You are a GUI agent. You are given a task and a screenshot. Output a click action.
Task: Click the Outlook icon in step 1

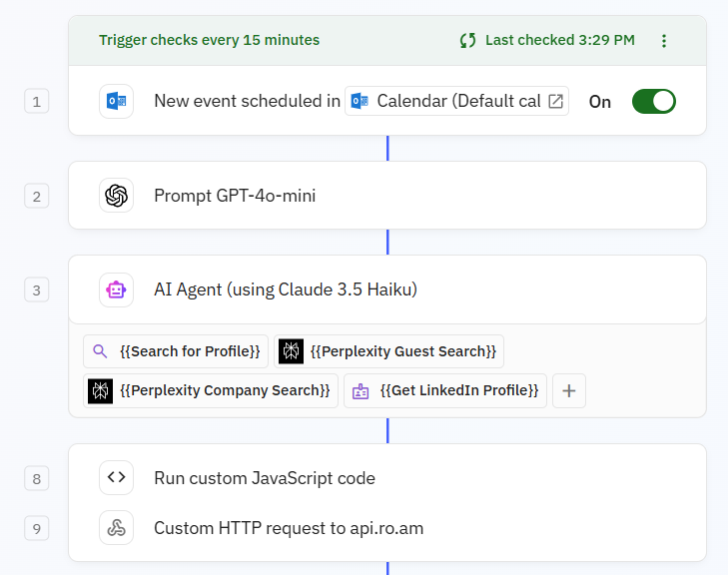(x=116, y=101)
